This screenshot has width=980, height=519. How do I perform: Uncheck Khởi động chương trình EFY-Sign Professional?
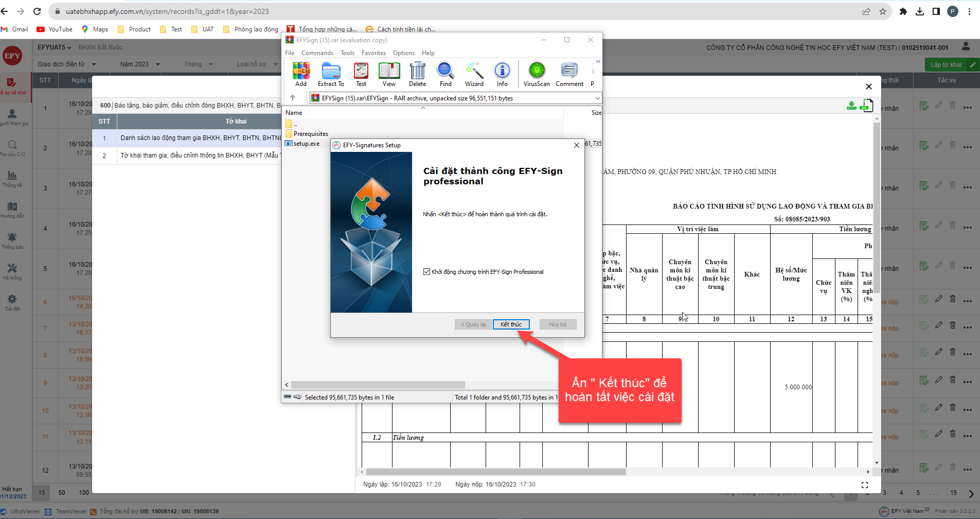pos(426,272)
